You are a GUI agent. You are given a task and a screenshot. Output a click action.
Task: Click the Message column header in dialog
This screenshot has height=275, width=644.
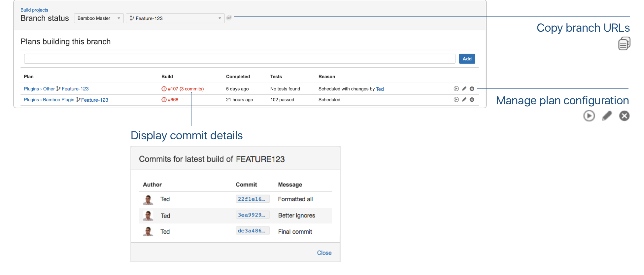(290, 185)
